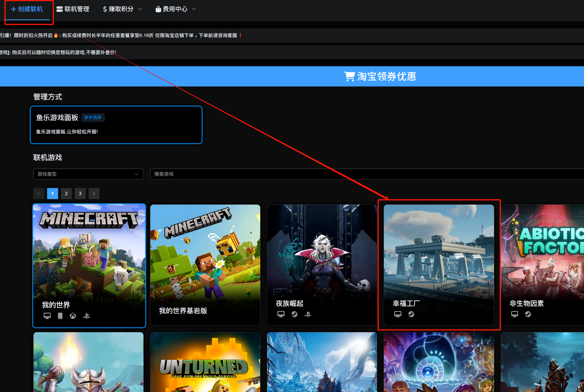Screen dimensions: 584x392
Task: Click PlayStation icon on 夜族崛起 card
Action: (308, 314)
